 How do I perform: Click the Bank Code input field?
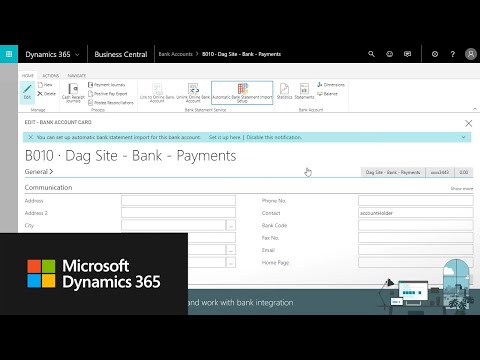[416, 225]
